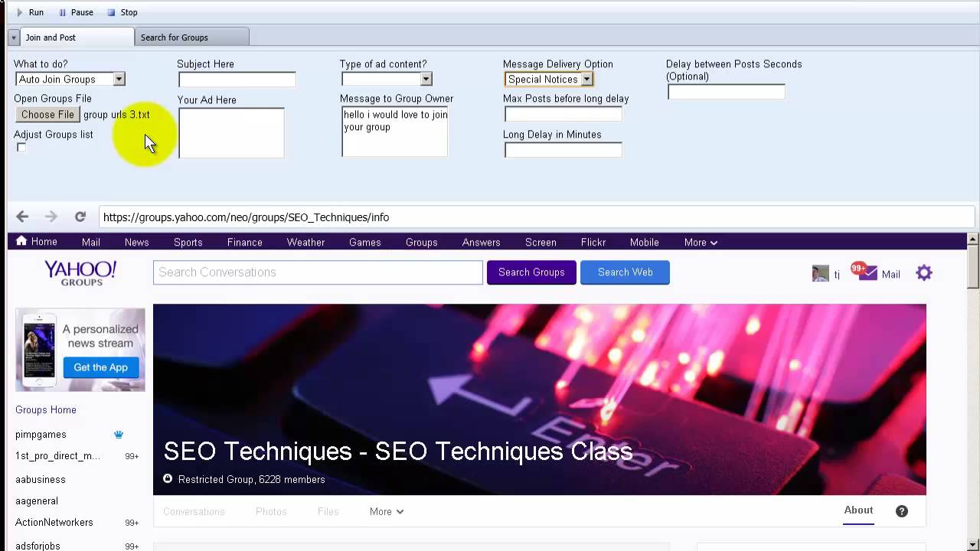Click the Run play icon
The height and width of the screenshot is (551, 980).
[20, 12]
